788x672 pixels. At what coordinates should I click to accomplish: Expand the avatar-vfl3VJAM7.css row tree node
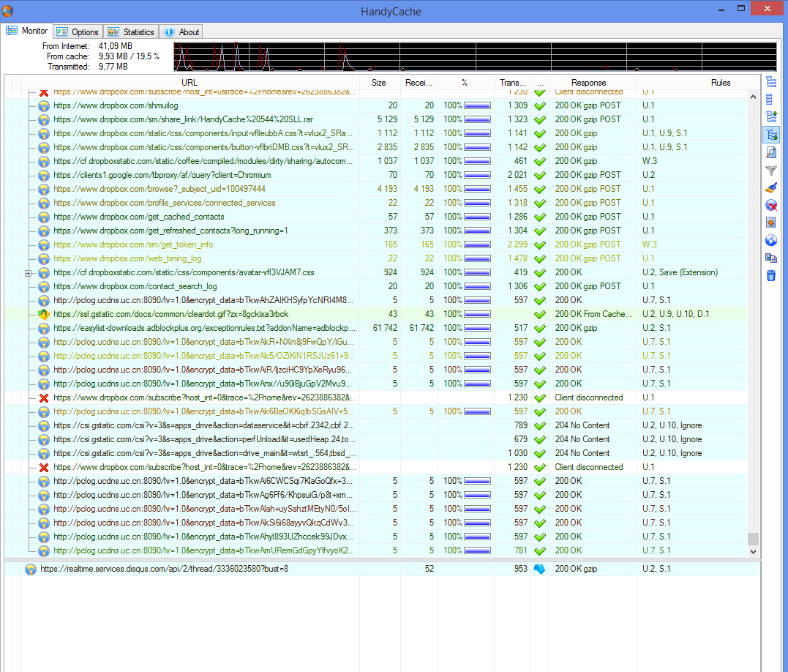tap(28, 273)
